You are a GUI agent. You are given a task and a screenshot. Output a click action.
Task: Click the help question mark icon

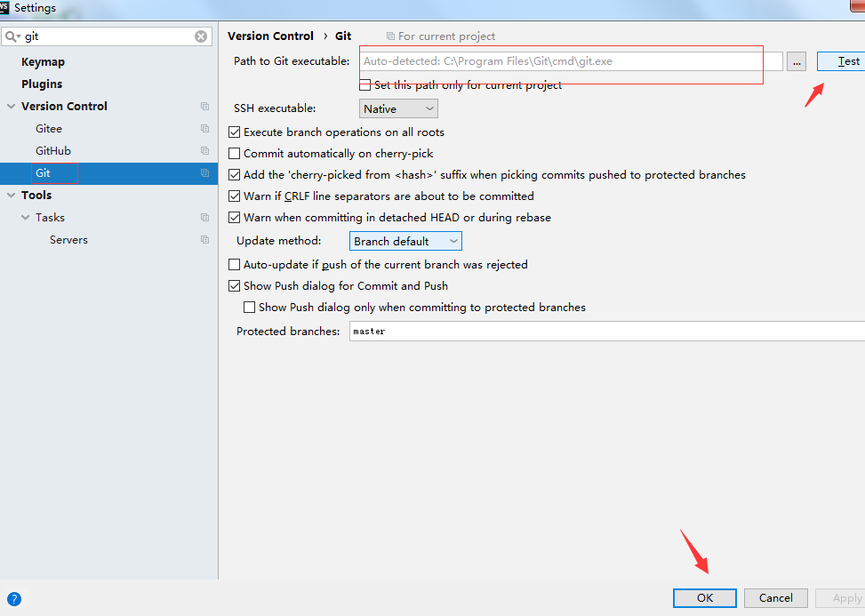(x=15, y=598)
